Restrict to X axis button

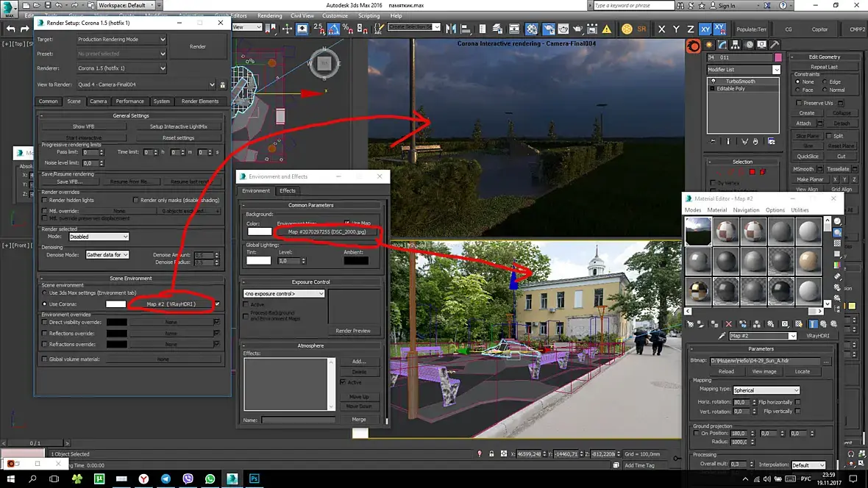pyautogui.click(x=661, y=29)
